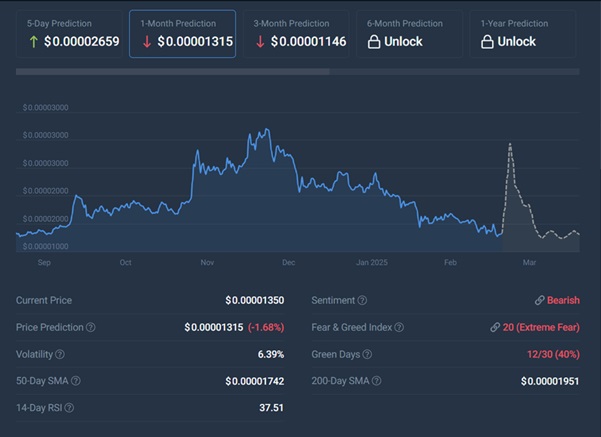601x437 pixels.
Task: Click the chart's highest peak in November
Action: (263, 130)
